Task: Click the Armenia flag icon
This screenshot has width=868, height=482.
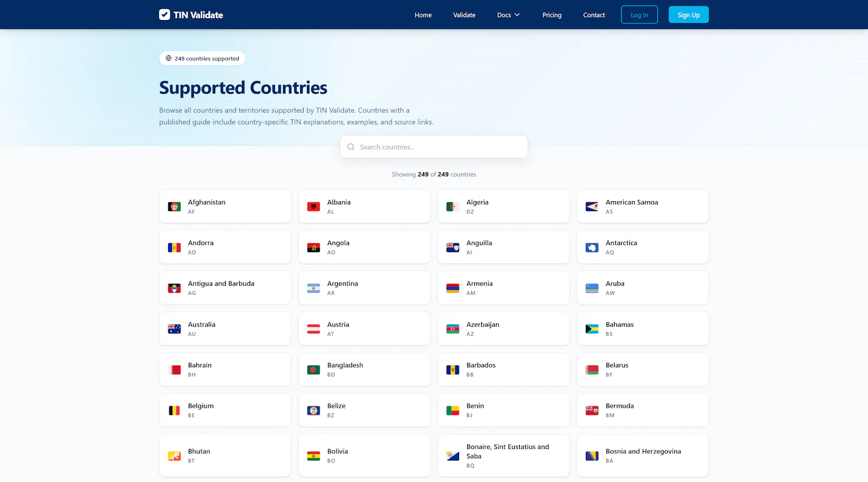Action: [x=453, y=288]
